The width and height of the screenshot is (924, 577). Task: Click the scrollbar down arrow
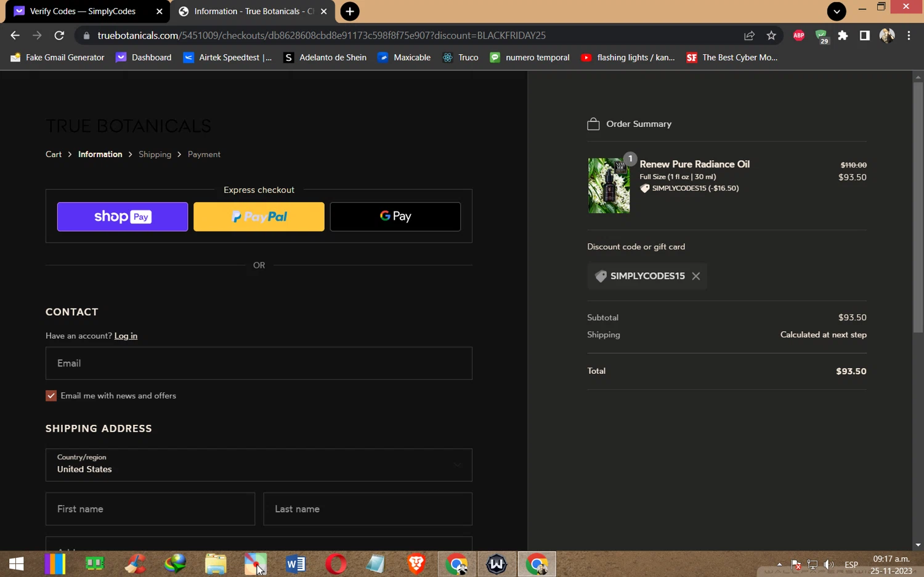pyautogui.click(x=918, y=545)
